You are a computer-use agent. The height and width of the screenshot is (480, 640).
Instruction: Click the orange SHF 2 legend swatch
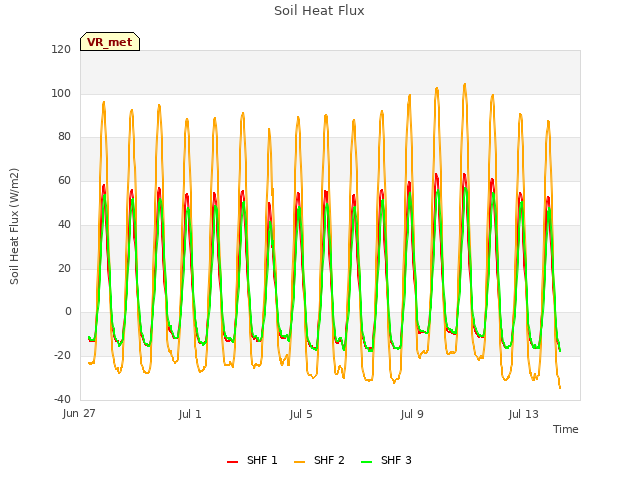tap(299, 462)
